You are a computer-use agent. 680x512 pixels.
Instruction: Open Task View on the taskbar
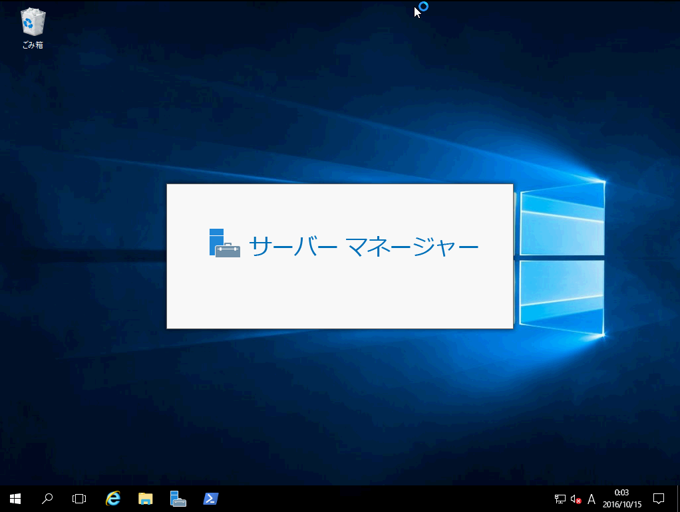coord(79,499)
